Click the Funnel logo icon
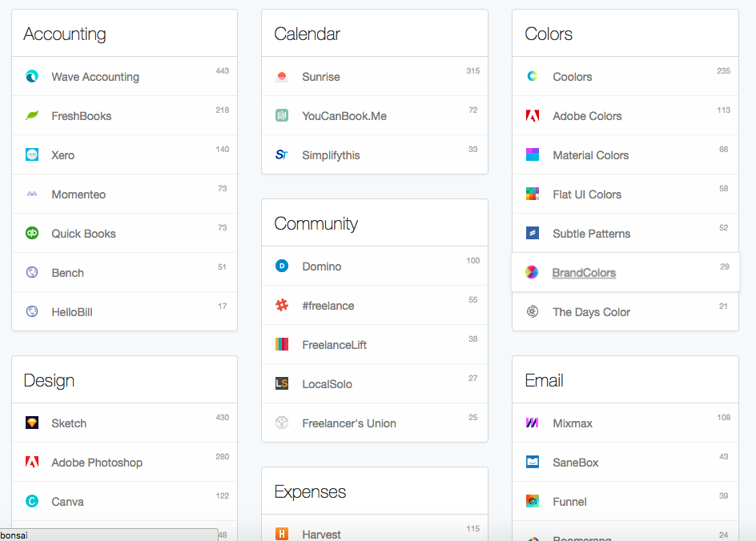The width and height of the screenshot is (756, 541). pyautogui.click(x=533, y=502)
